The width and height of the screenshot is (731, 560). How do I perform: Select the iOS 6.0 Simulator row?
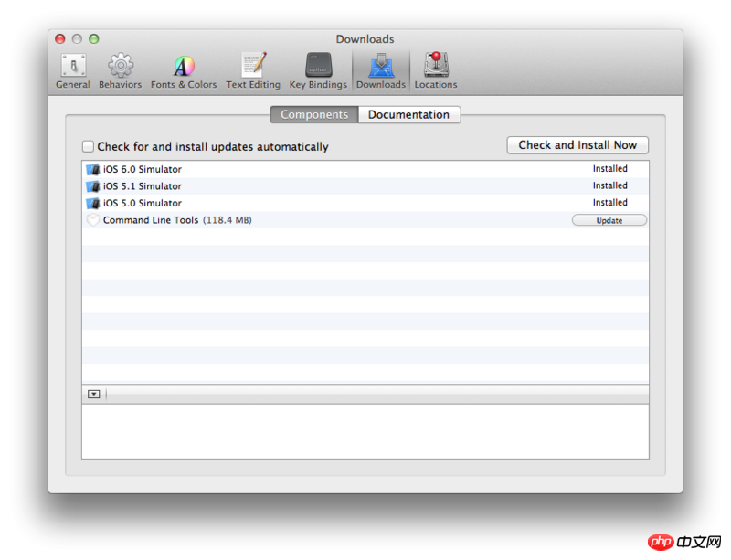coord(365,169)
